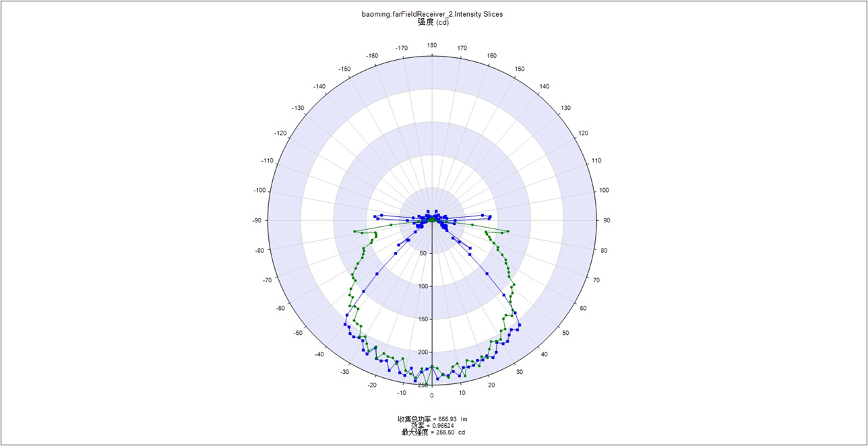Image resolution: width=868 pixels, height=446 pixels.
Task: Click the '250' radial intensity axis label
Action: click(422, 385)
